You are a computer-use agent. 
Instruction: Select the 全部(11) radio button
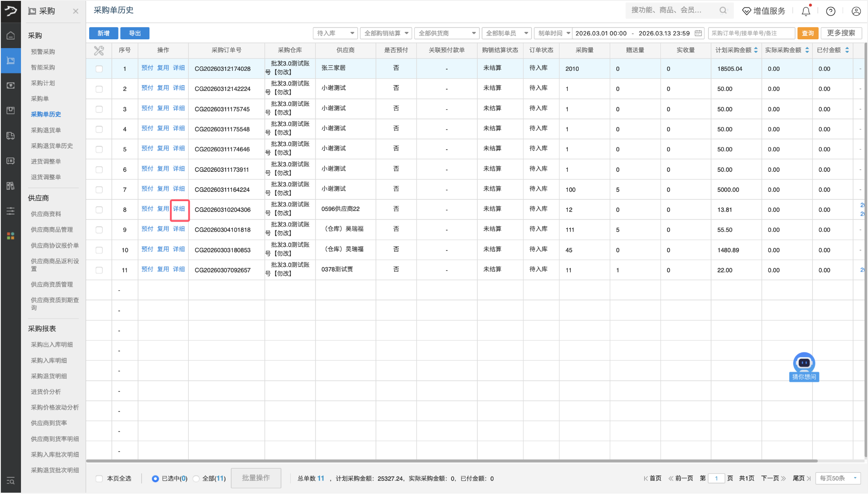pos(197,479)
